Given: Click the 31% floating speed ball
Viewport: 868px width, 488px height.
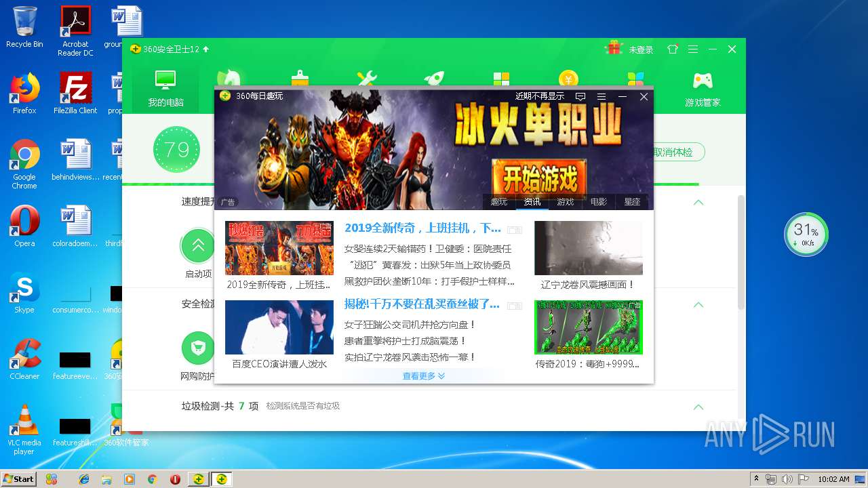Looking at the screenshot, I should 806,234.
